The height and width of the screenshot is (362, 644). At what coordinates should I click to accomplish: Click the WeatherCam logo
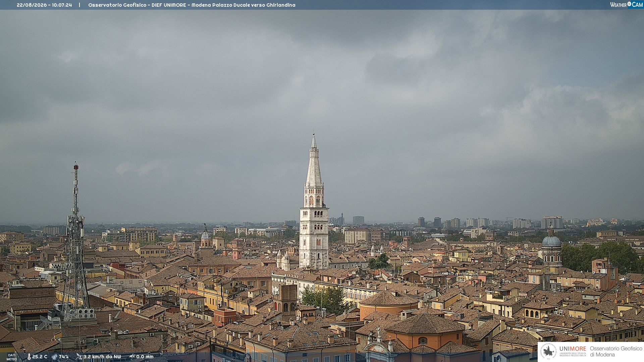click(626, 5)
